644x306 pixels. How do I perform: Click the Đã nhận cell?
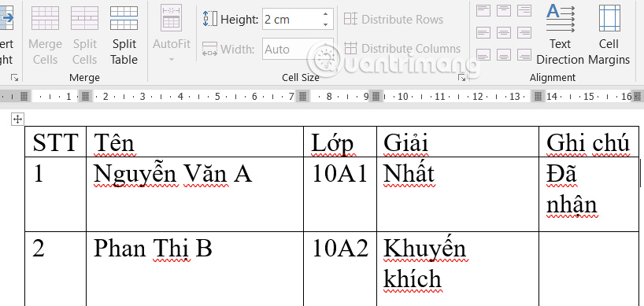[x=589, y=194]
